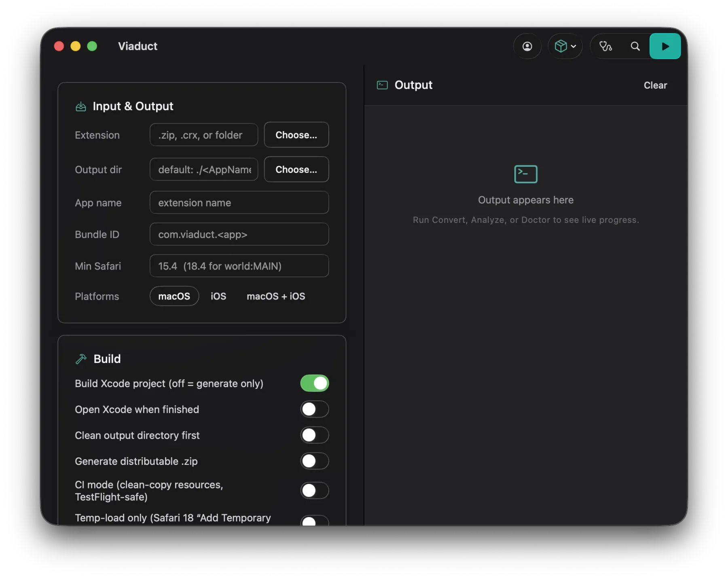Zoom the window with green button
The height and width of the screenshot is (579, 728).
(92, 46)
